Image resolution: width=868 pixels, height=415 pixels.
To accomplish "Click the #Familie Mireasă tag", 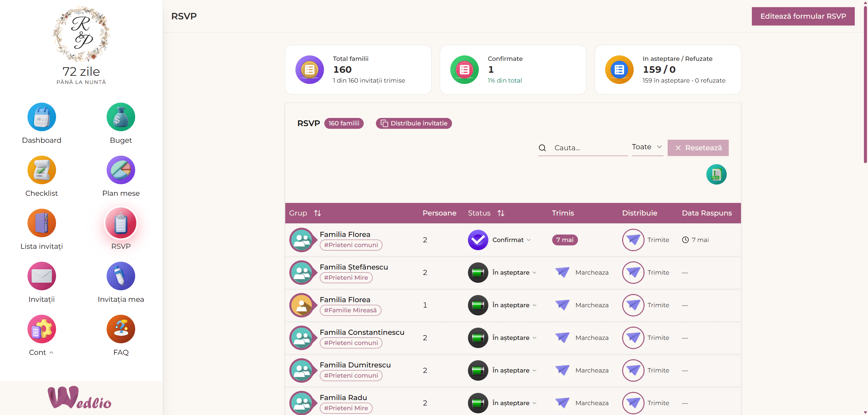I will [350, 310].
